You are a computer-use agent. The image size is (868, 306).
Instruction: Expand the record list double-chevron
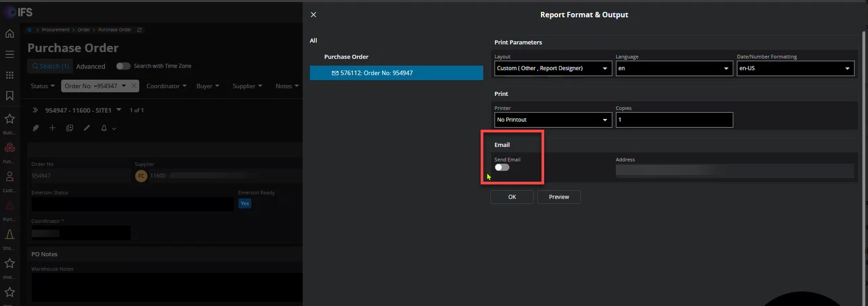pos(35,109)
